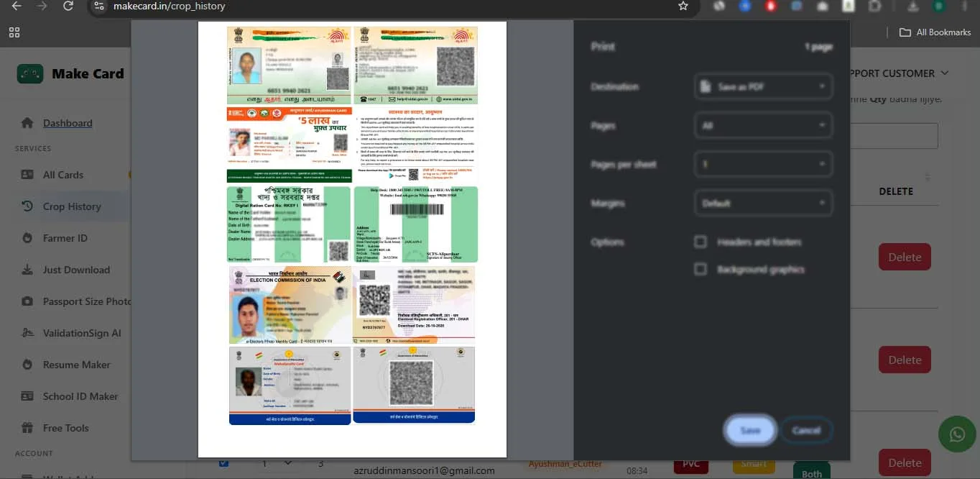The height and width of the screenshot is (479, 980).
Task: Open Chrome three-dot menu
Action: (x=965, y=6)
